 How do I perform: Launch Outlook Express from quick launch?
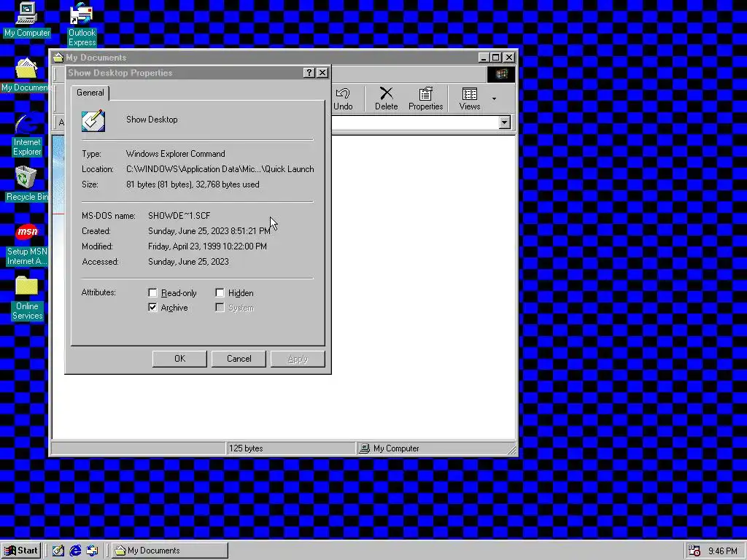click(92, 551)
